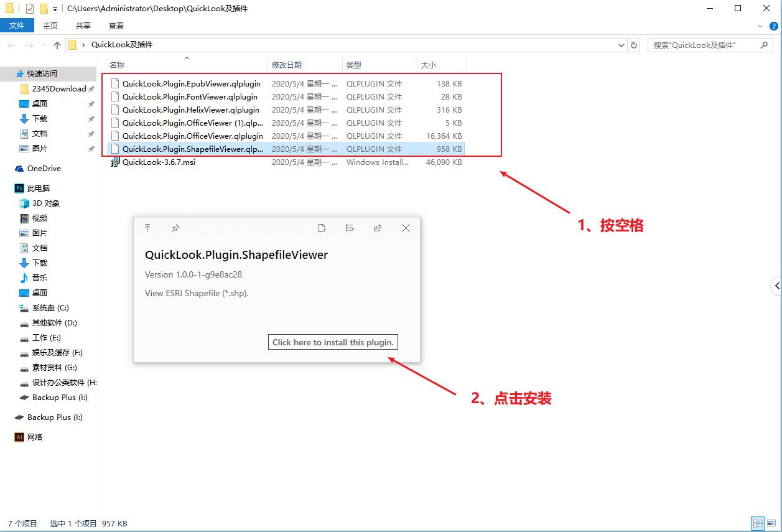Open 网络 in navigation pane
Image resolution: width=782 pixels, height=532 pixels.
click(35, 437)
